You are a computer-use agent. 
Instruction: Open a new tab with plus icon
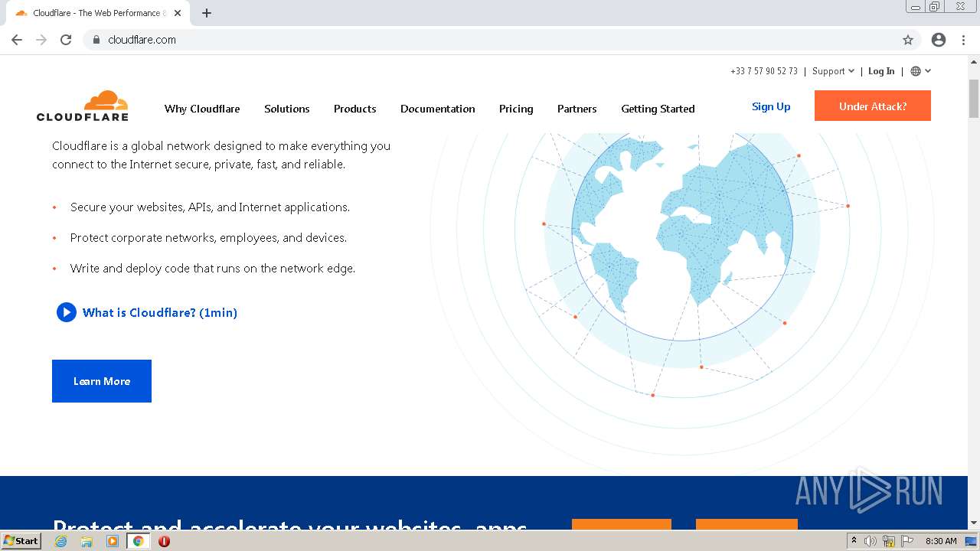coord(207,13)
